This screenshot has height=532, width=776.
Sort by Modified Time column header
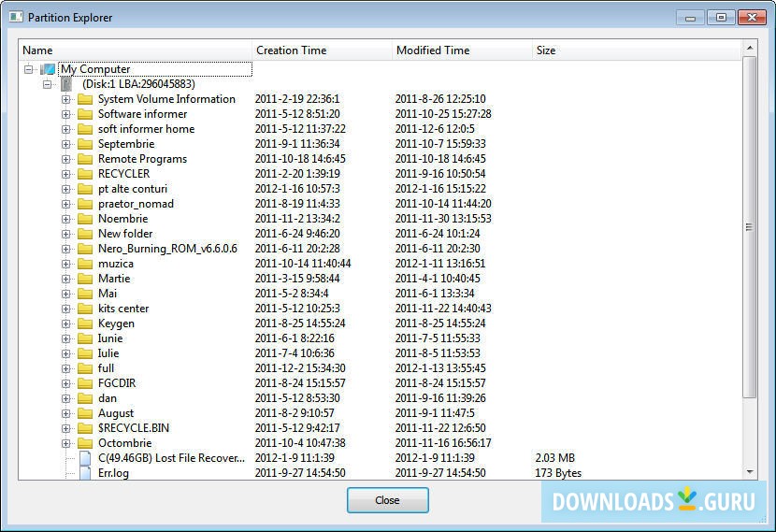[x=462, y=50]
